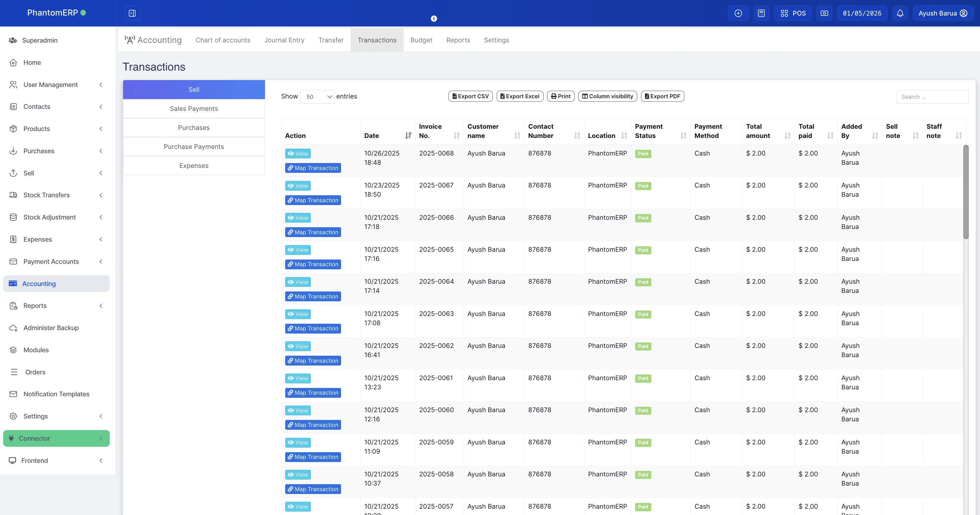Open POS from the top bar

[793, 13]
